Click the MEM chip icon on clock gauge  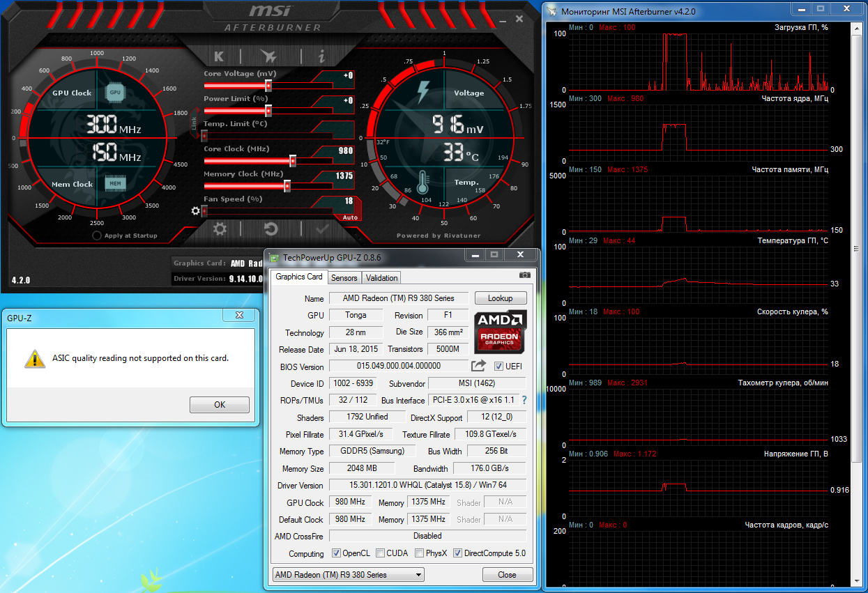coord(114,183)
